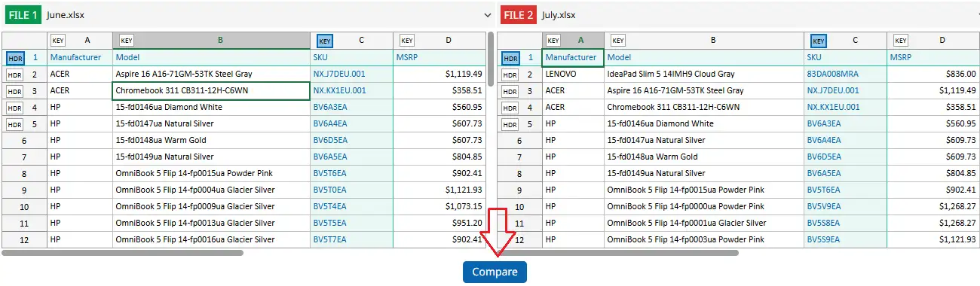Click File 2 horizontal scrollbar

tap(618, 253)
